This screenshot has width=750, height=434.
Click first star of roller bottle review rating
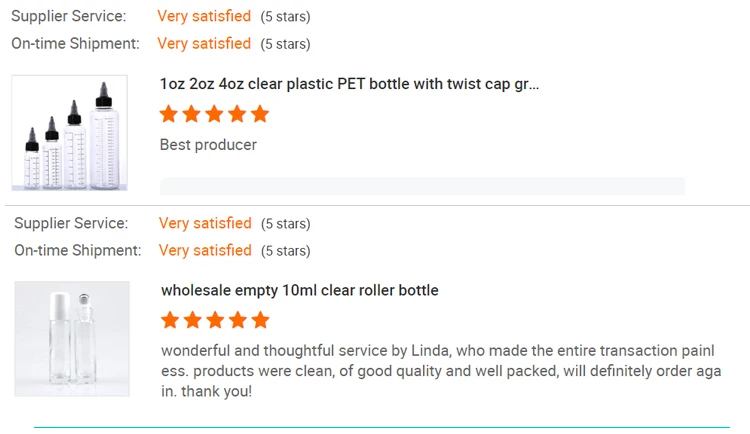171,320
